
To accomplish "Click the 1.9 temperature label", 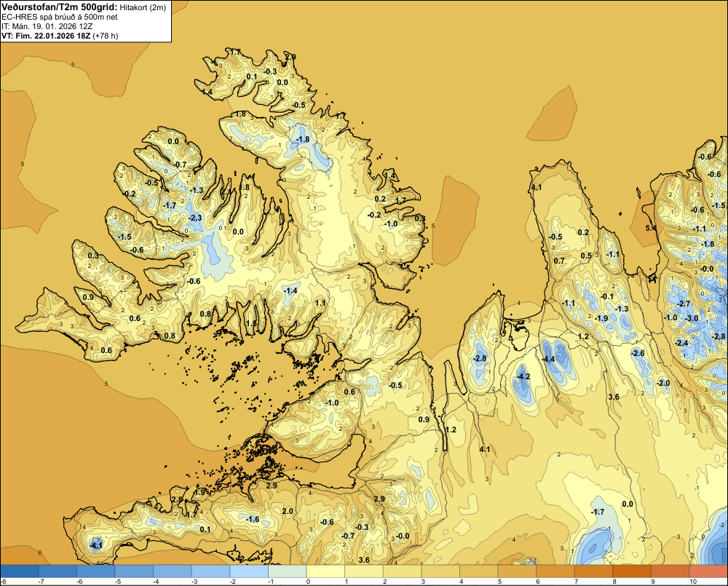I will pos(200,492).
